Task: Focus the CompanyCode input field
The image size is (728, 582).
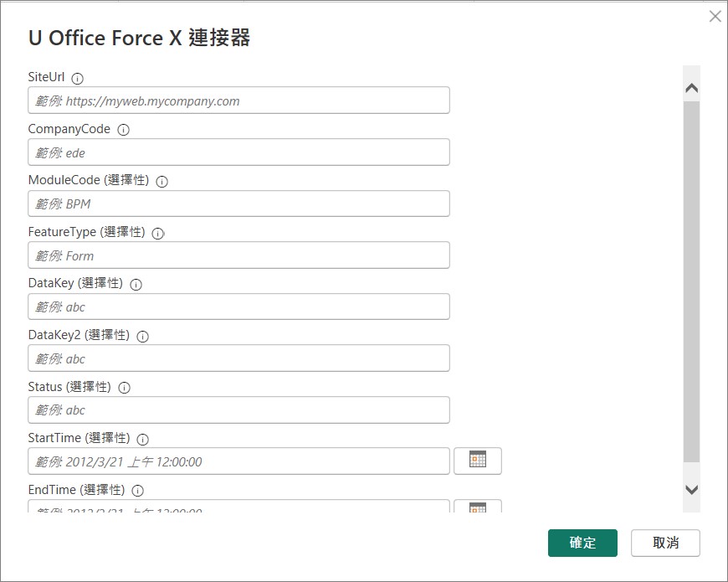Action: click(x=238, y=152)
